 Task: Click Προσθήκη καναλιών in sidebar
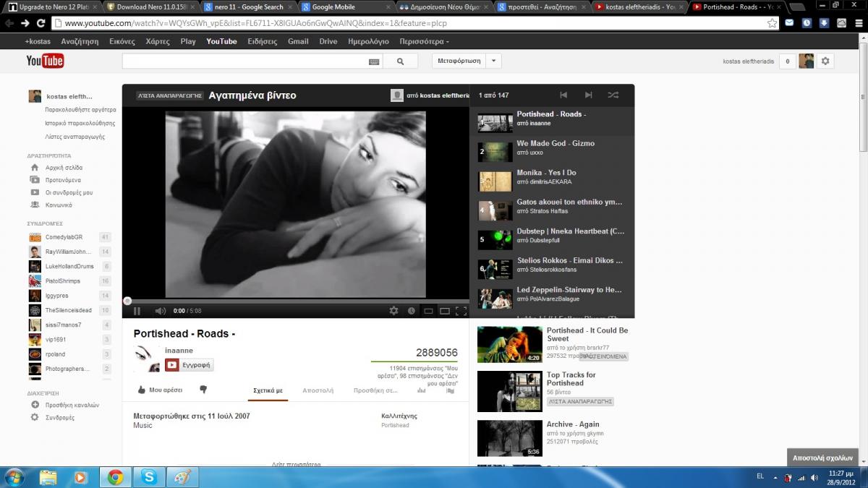click(72, 405)
